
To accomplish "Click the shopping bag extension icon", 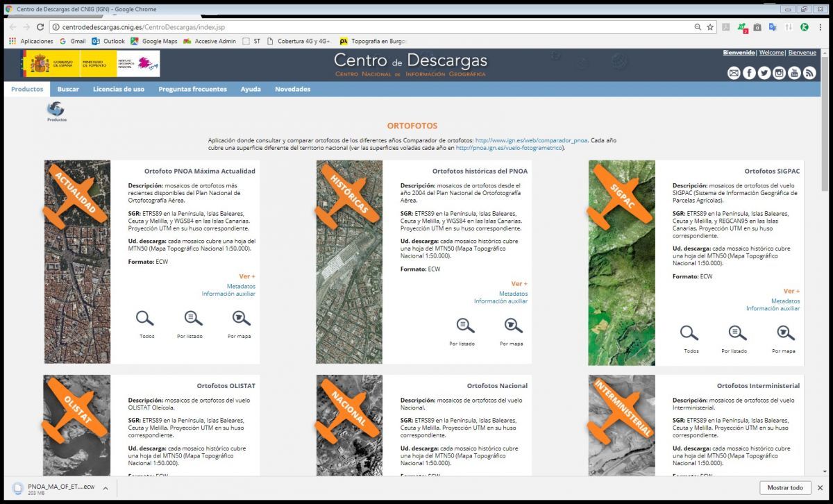I will pos(757,27).
